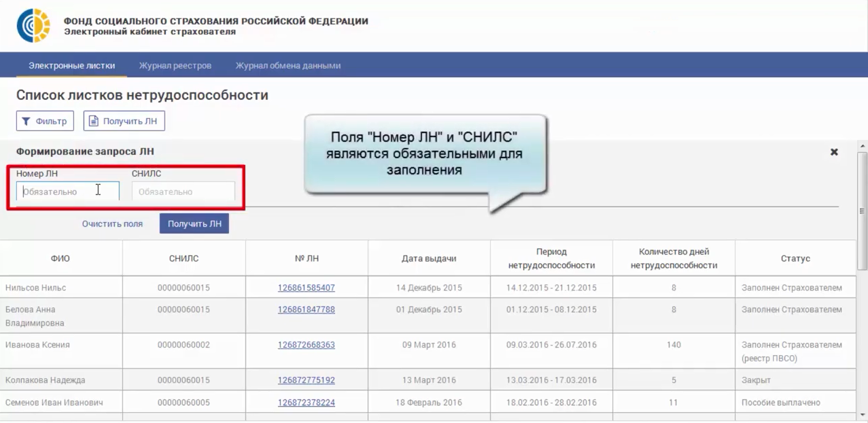The height and width of the screenshot is (423, 868).
Task: Click the page scrollbar up arrow
Action: [863, 146]
